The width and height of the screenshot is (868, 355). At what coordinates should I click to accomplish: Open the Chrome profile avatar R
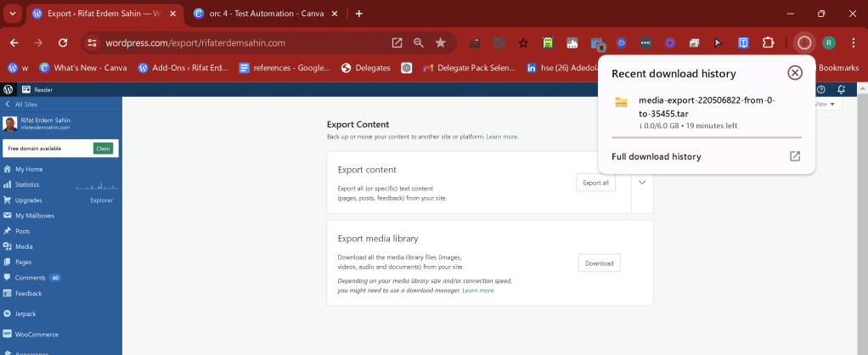pyautogui.click(x=828, y=42)
